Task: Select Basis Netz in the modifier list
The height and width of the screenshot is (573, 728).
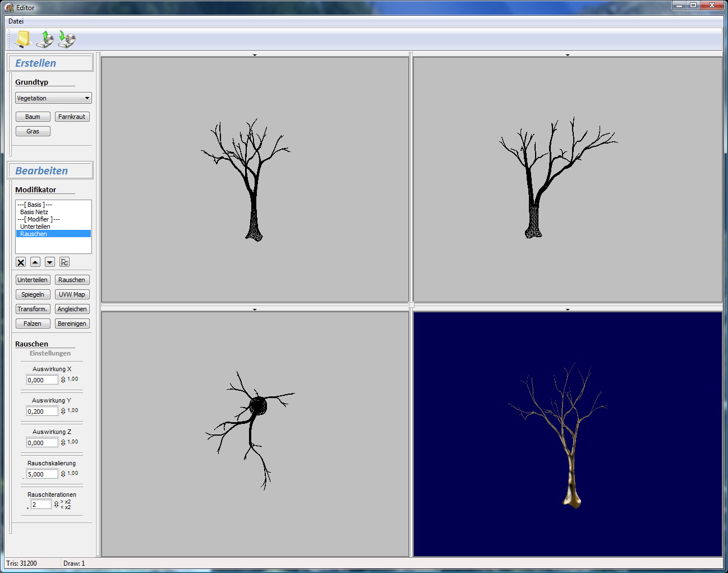Action: pos(34,212)
